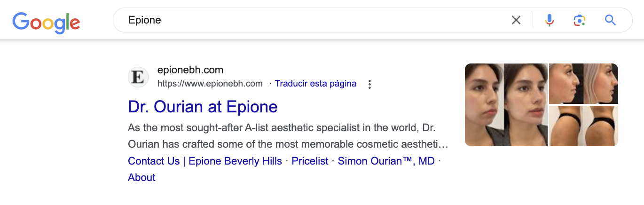Open the large face before-and-after thumbnail
This screenshot has width=644, height=205.
point(506,105)
